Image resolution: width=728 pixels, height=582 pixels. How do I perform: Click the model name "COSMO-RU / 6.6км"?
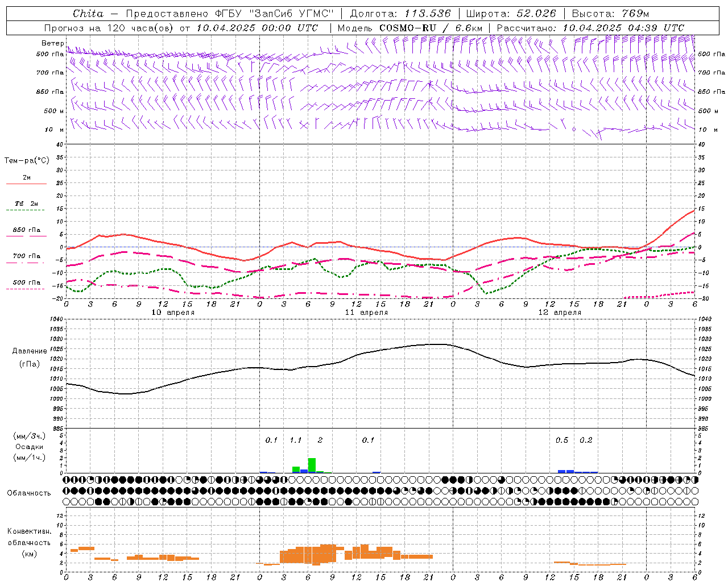431,28
